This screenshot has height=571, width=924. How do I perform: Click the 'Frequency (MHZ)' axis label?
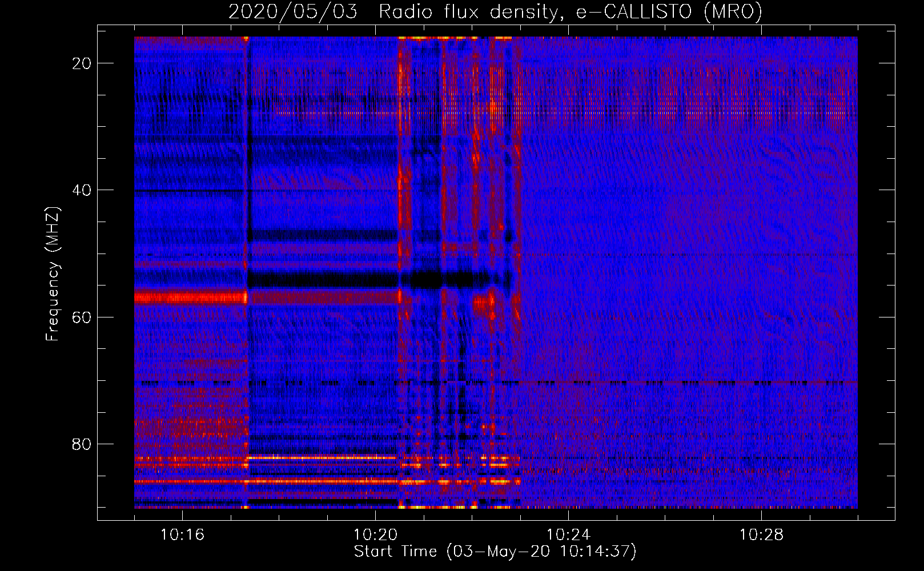pyautogui.click(x=53, y=274)
